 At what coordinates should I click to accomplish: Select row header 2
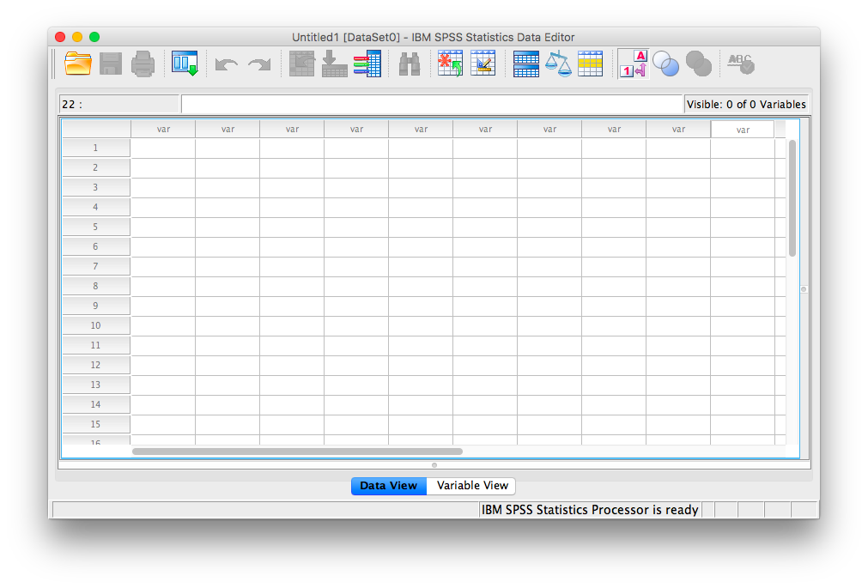click(x=96, y=167)
